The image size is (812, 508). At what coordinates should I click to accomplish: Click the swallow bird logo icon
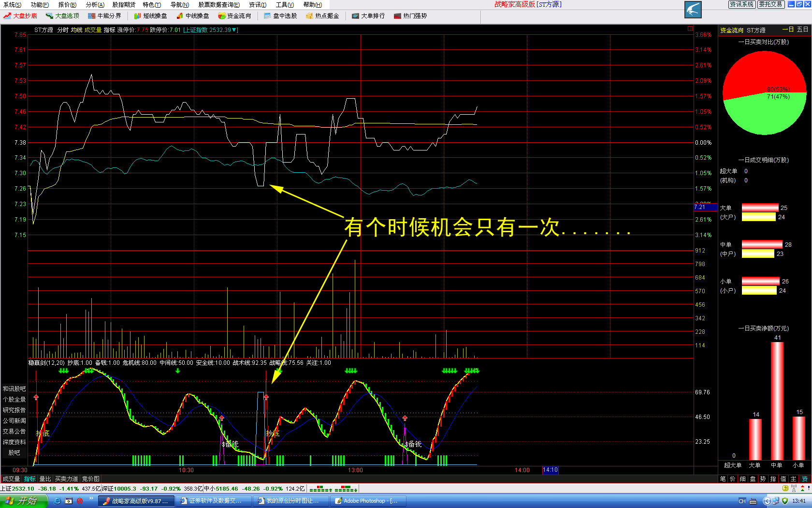tap(693, 10)
